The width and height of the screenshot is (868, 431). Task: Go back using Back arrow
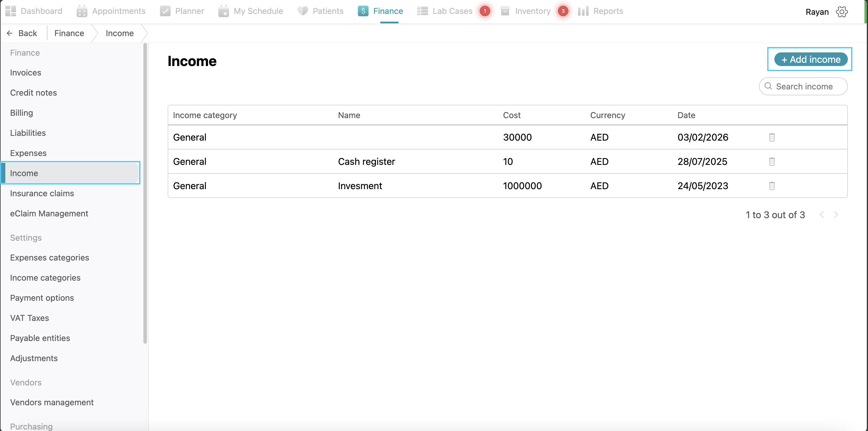tap(22, 33)
